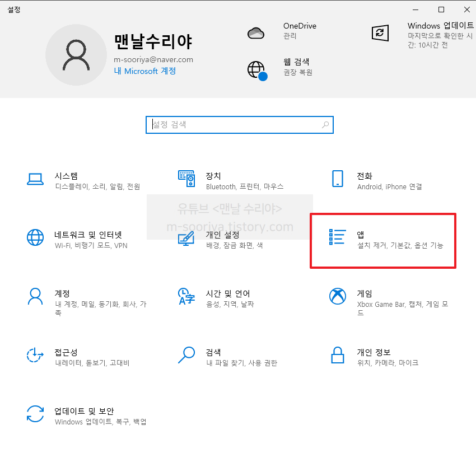Select the 전화 category title
This screenshot has width=476, height=453.
(365, 176)
